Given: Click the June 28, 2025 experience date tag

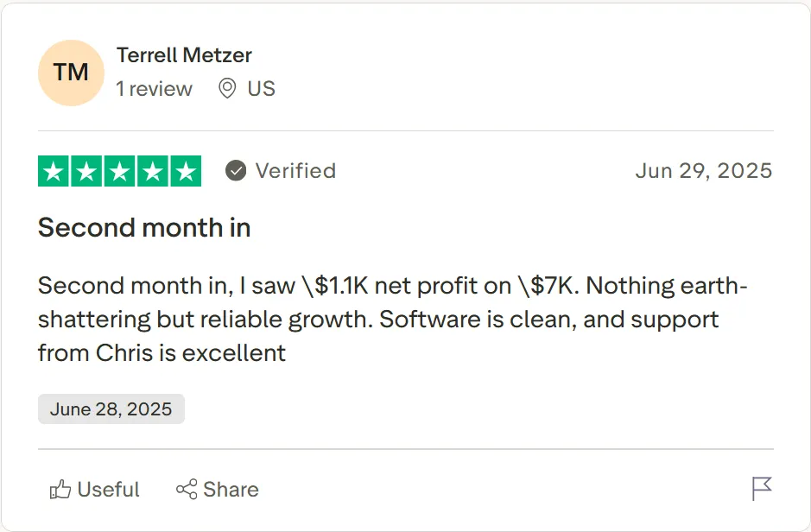Looking at the screenshot, I should (x=111, y=409).
